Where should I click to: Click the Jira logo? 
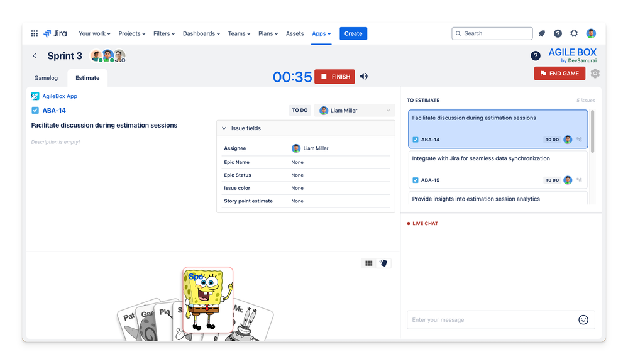pyautogui.click(x=55, y=34)
